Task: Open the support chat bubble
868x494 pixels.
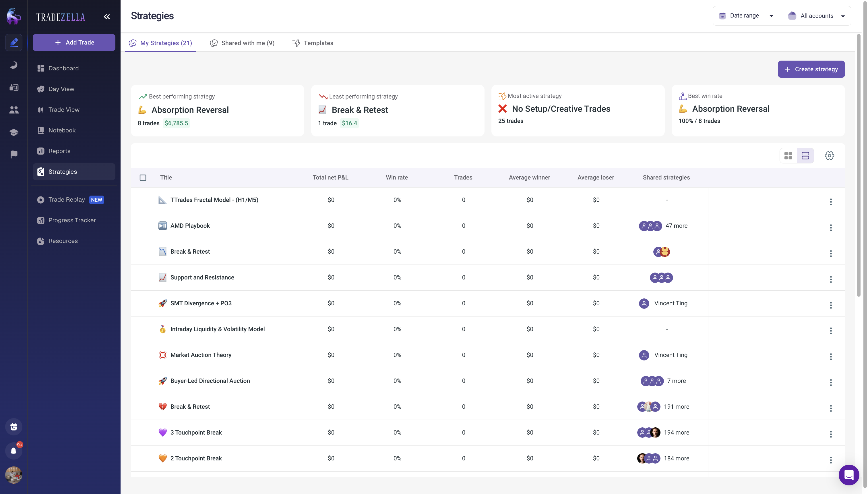Action: 849,475
